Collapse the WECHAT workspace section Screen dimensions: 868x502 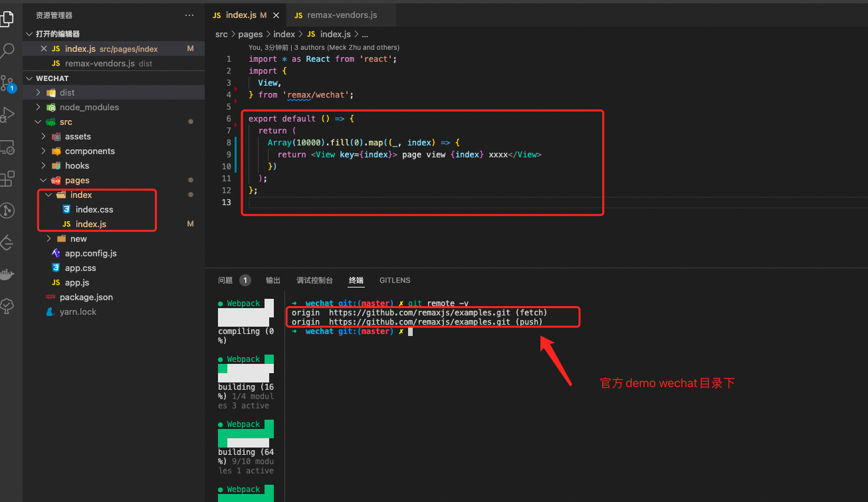tap(29, 78)
